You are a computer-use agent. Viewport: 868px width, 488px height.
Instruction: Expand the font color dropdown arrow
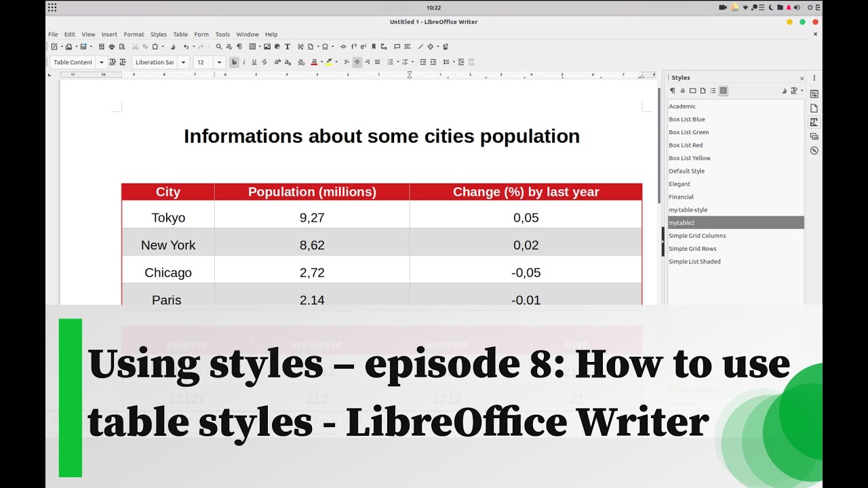[x=321, y=62]
